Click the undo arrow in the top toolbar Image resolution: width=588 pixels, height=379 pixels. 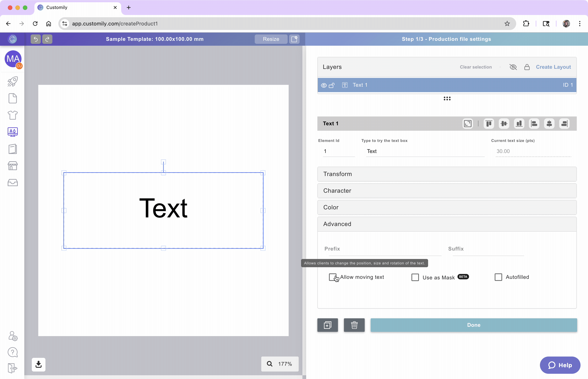pyautogui.click(x=36, y=39)
